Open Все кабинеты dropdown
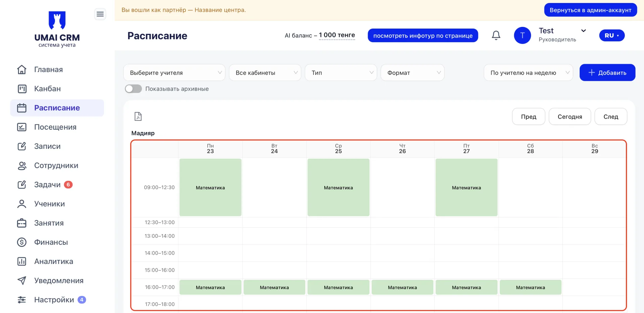644x313 pixels. click(265, 73)
